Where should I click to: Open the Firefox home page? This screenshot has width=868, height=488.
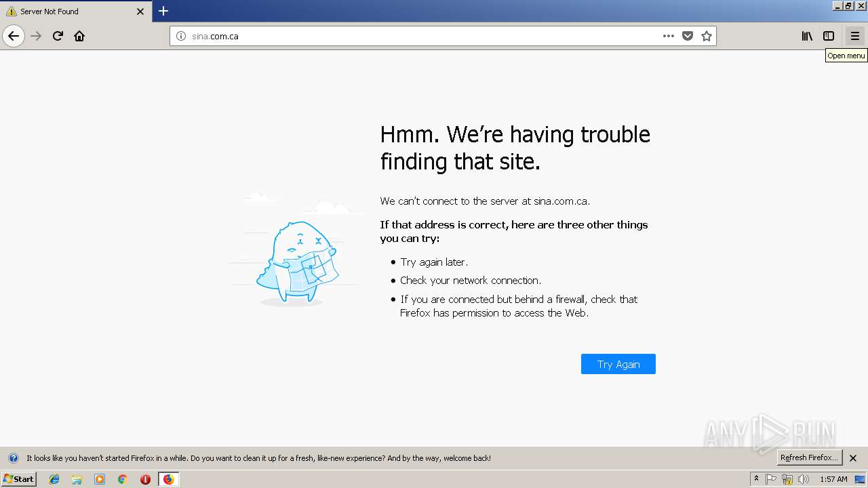79,36
